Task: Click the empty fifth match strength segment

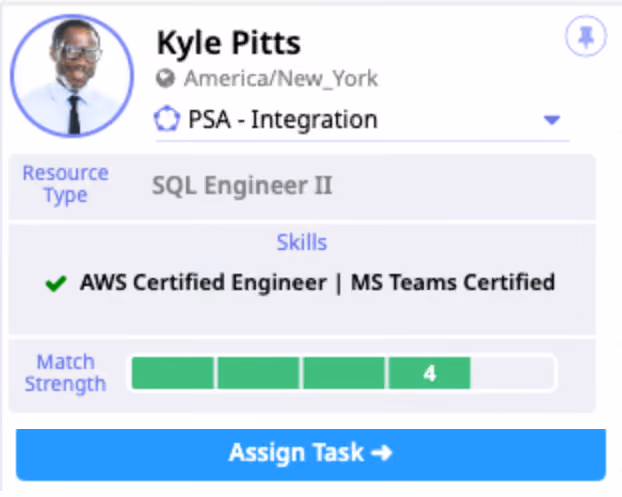Action: click(x=513, y=373)
